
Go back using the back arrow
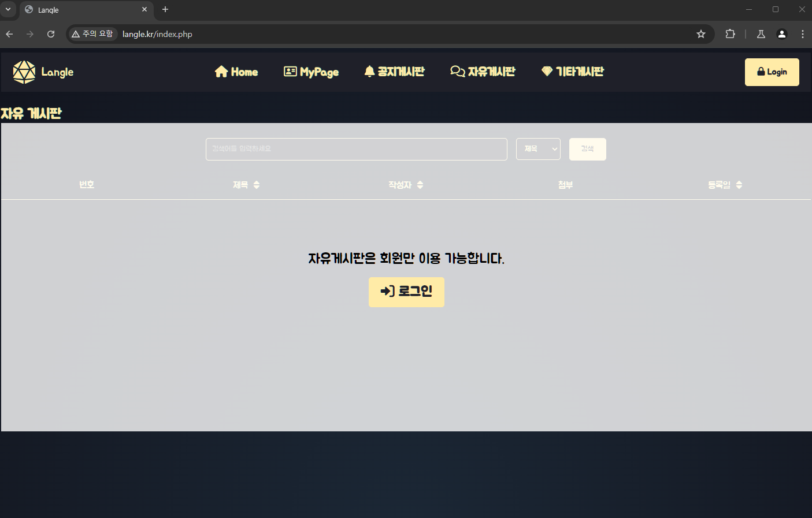(9, 34)
